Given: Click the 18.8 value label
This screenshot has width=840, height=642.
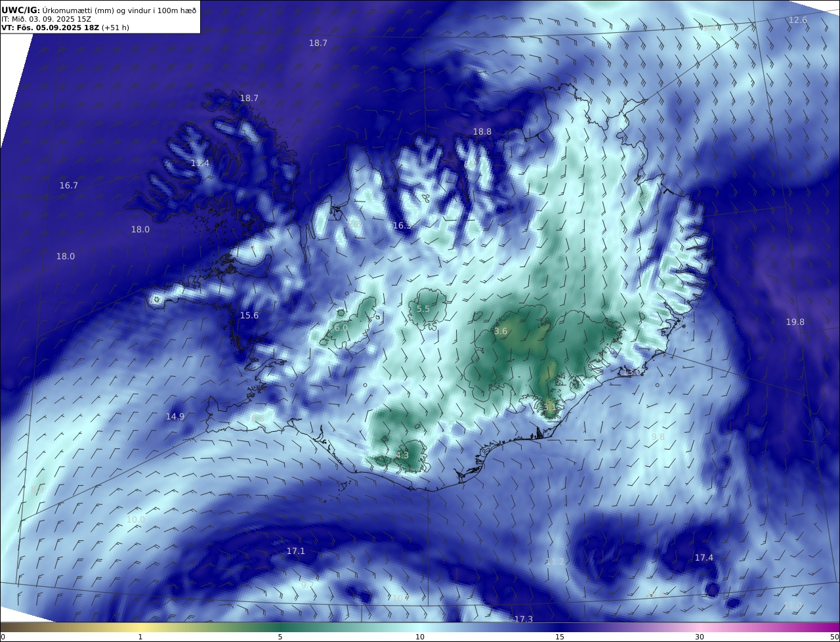Looking at the screenshot, I should pyautogui.click(x=482, y=132).
